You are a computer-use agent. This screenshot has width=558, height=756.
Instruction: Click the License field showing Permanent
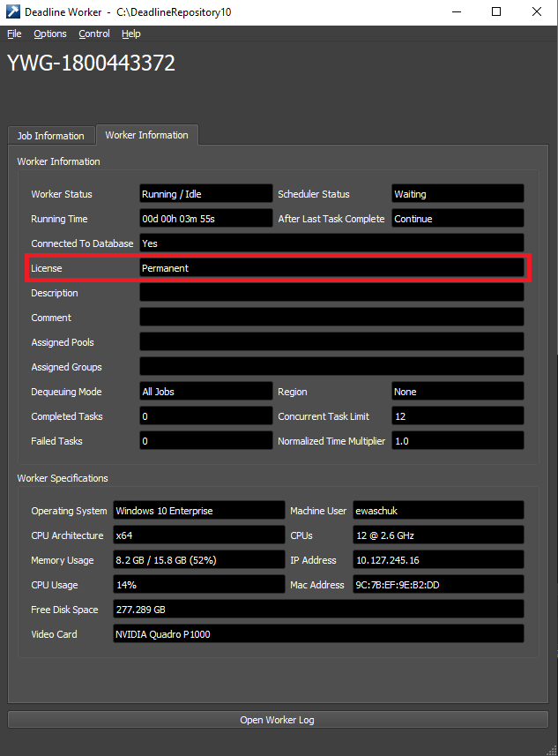[x=331, y=268]
